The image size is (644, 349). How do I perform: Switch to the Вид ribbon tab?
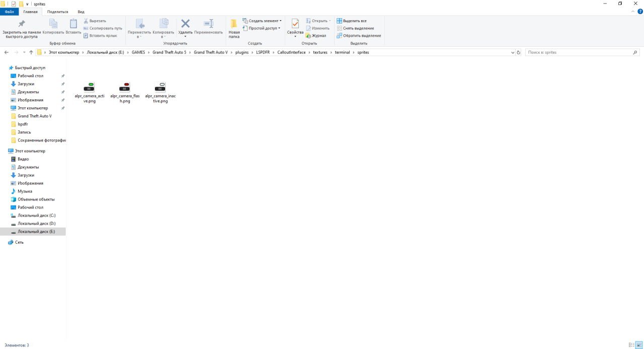81,12
